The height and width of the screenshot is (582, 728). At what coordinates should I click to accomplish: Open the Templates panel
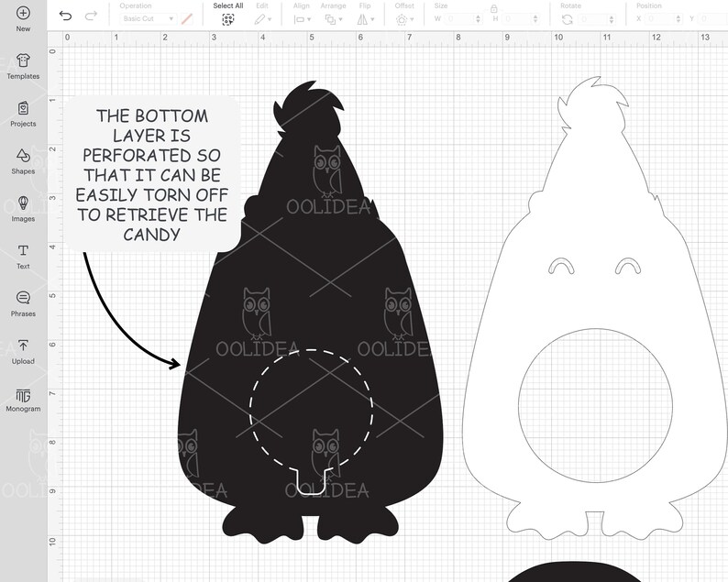pyautogui.click(x=23, y=66)
